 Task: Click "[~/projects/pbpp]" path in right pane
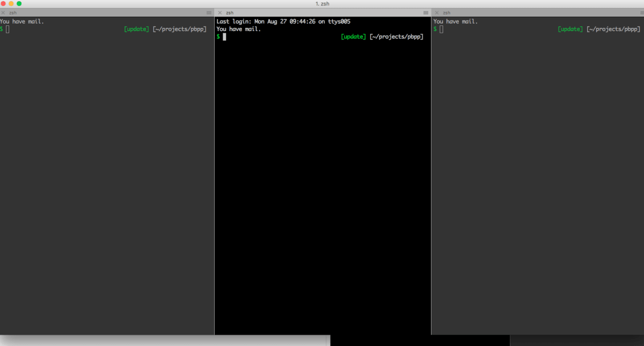coord(613,29)
